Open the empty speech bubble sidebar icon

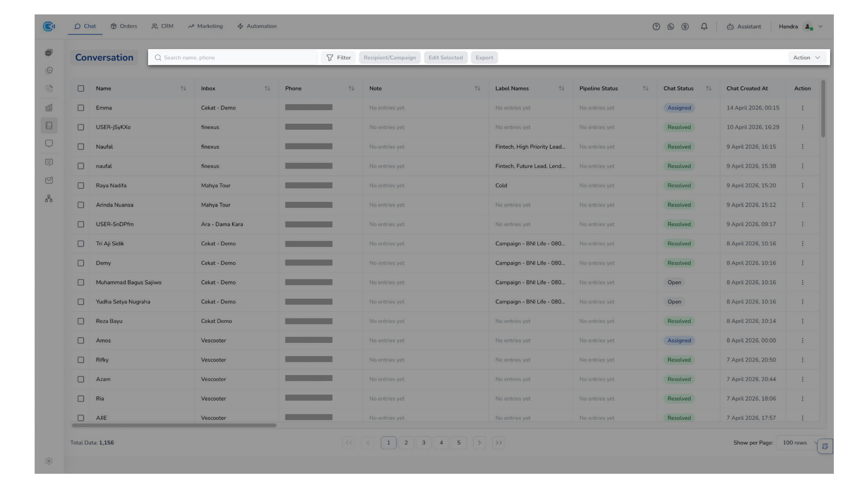point(49,143)
